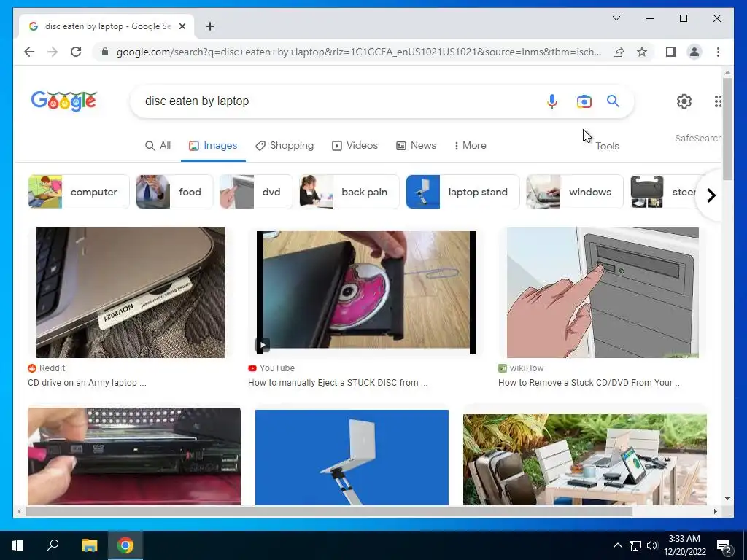Viewport: 747px width, 560px height.
Task: Show hidden system tray icons
Action: [x=617, y=545]
